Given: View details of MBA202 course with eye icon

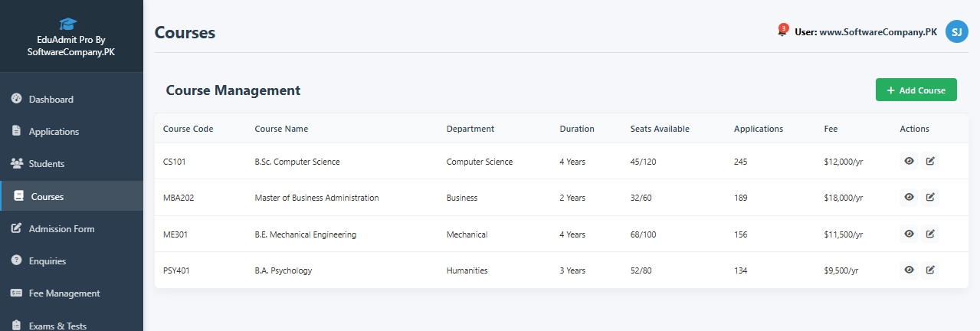Looking at the screenshot, I should point(909,197).
